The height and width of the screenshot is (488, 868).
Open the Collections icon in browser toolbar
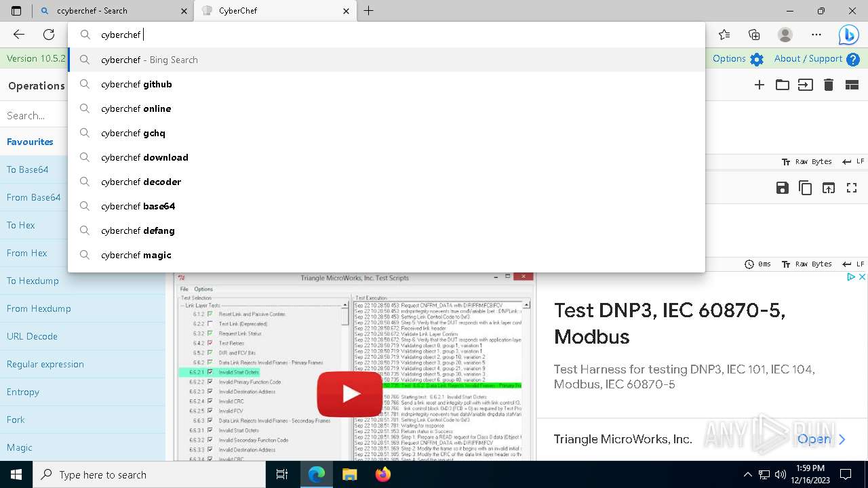tap(754, 35)
